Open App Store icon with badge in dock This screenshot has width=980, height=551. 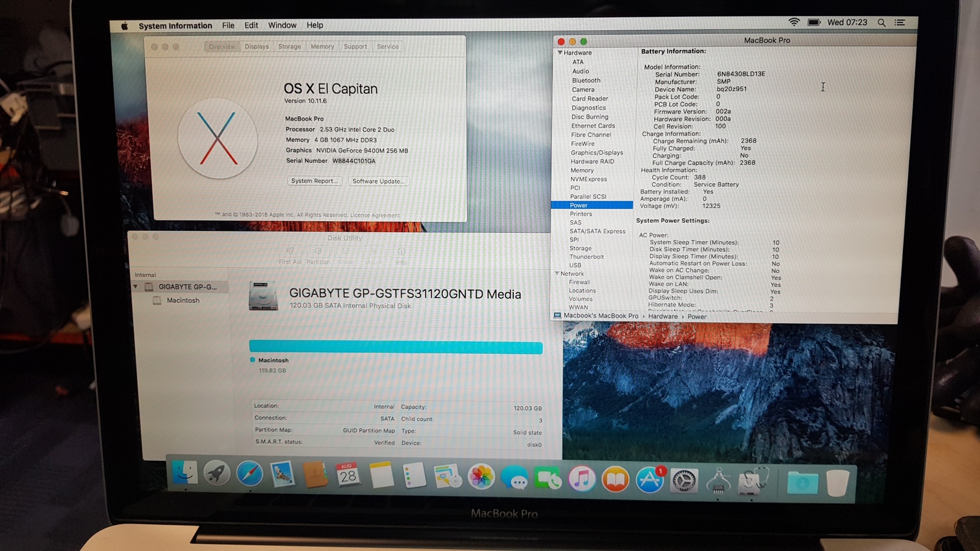click(x=650, y=480)
